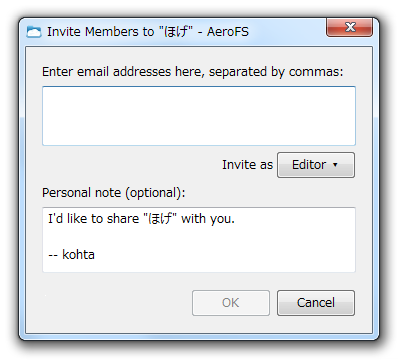Place cursor on the "-- kohta" signature line

pyautogui.click(x=72, y=255)
